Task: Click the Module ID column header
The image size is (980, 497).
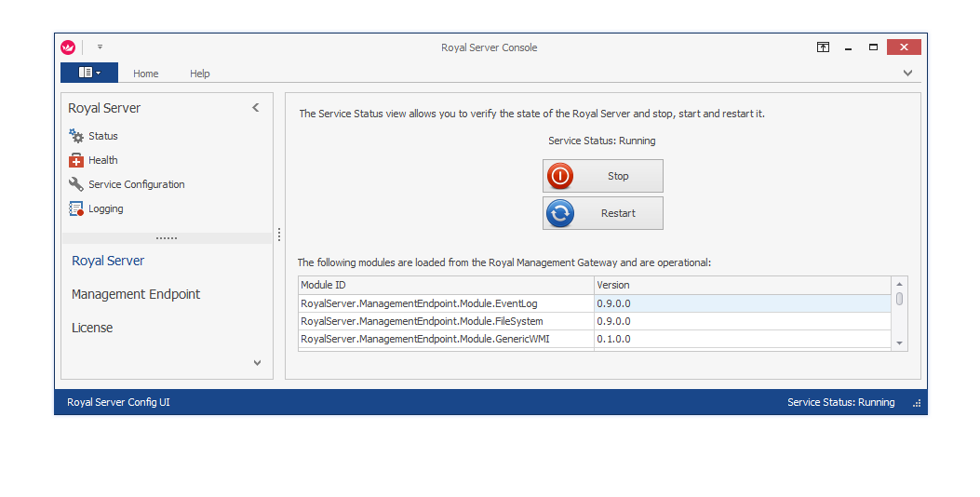Action: (x=446, y=285)
